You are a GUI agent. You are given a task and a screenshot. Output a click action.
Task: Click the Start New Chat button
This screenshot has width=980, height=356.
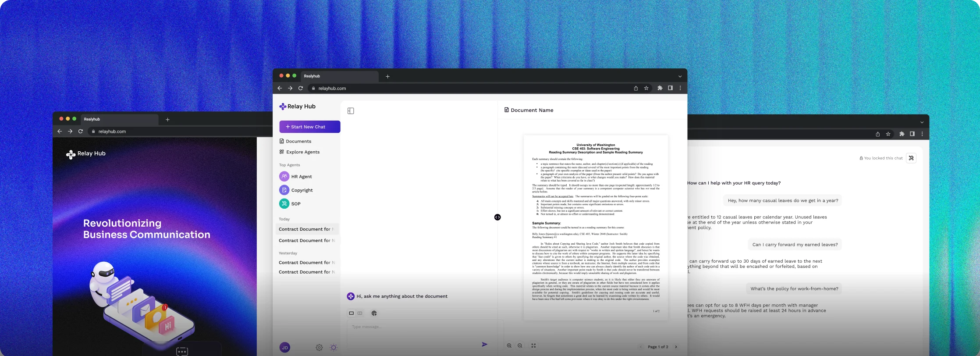tap(309, 127)
